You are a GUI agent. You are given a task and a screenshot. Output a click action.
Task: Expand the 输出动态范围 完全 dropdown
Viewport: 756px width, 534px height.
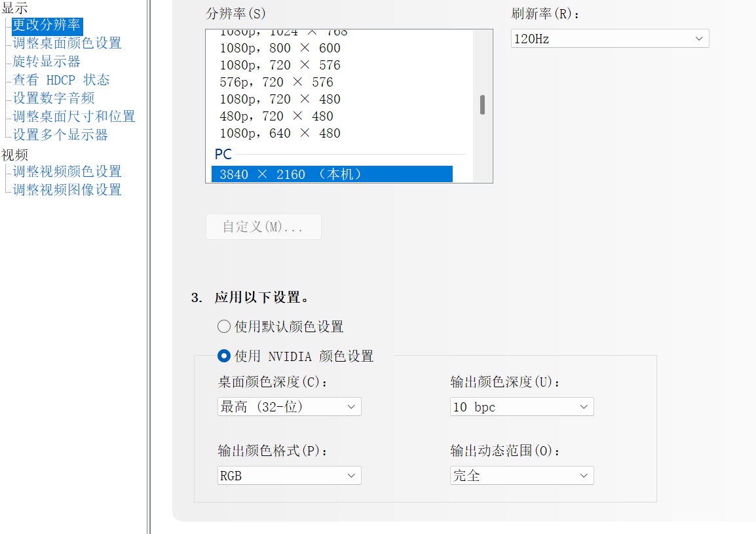(521, 475)
